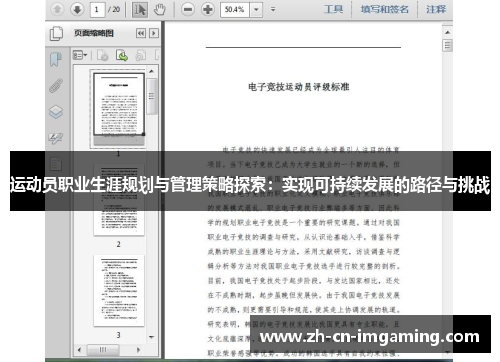Image resolution: width=500 pixels, height=362 pixels.
Task: Select page 1 thumbnail
Action: [119, 108]
